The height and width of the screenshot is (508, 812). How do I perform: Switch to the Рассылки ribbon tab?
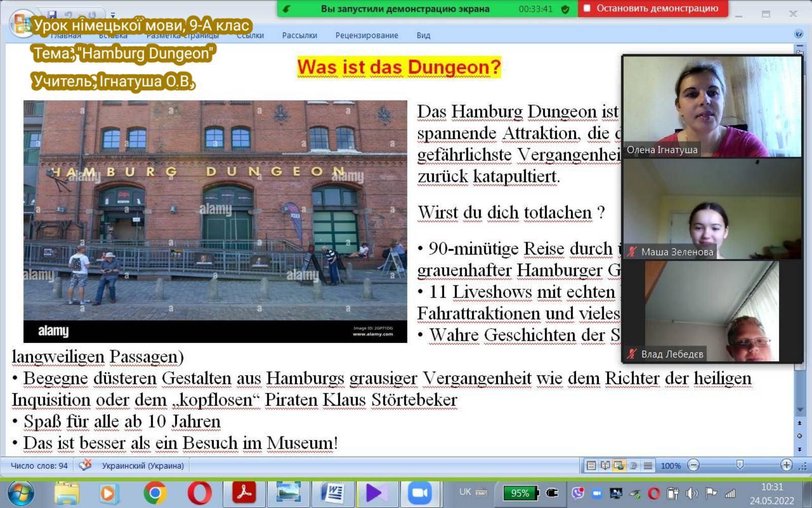(299, 36)
